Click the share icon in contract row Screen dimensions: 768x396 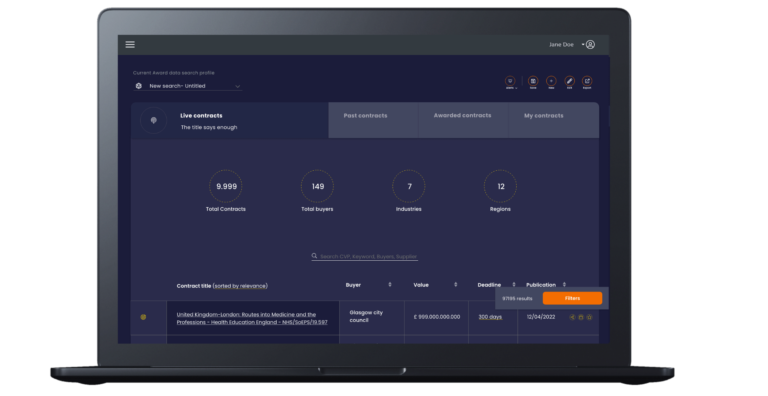[572, 317]
